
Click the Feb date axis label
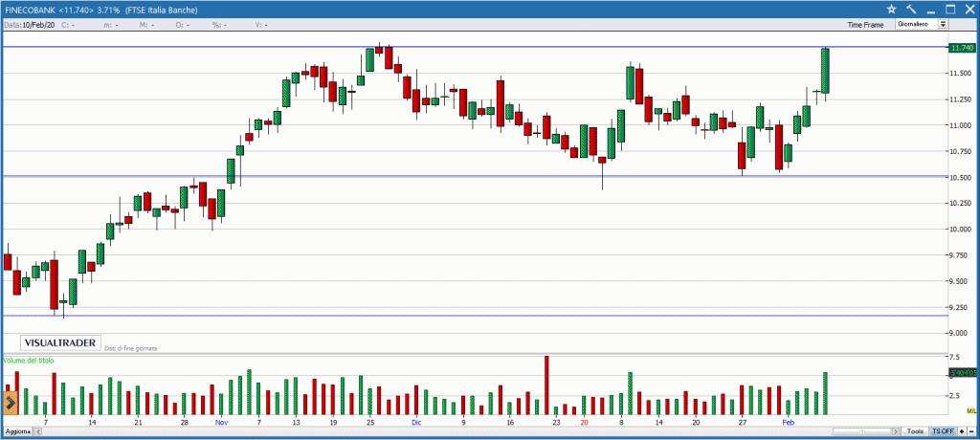(x=789, y=423)
